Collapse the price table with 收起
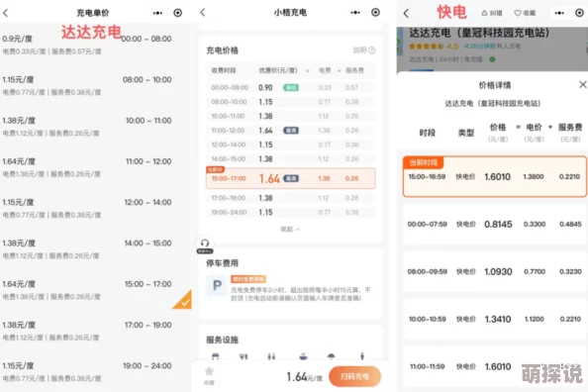The width and height of the screenshot is (588, 392). tap(290, 230)
